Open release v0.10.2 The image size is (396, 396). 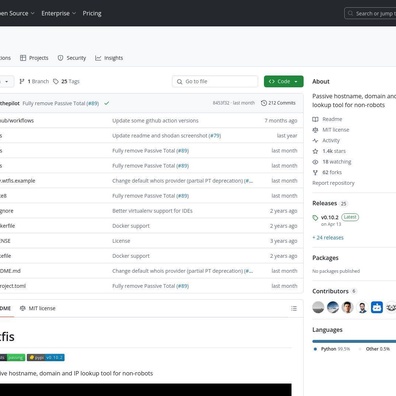[330, 217]
